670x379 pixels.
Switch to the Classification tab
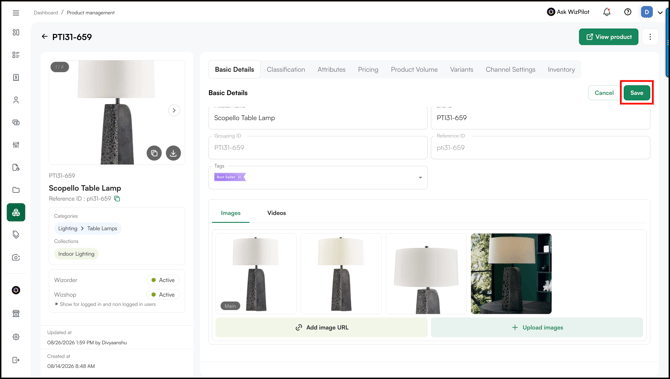point(286,69)
